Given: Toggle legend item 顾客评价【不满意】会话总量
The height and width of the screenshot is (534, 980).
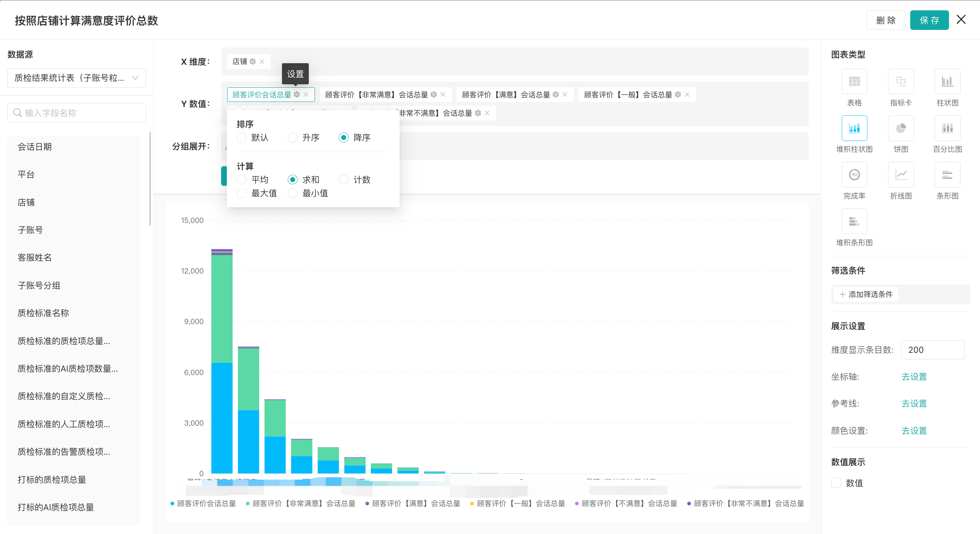Looking at the screenshot, I should pos(626,503).
